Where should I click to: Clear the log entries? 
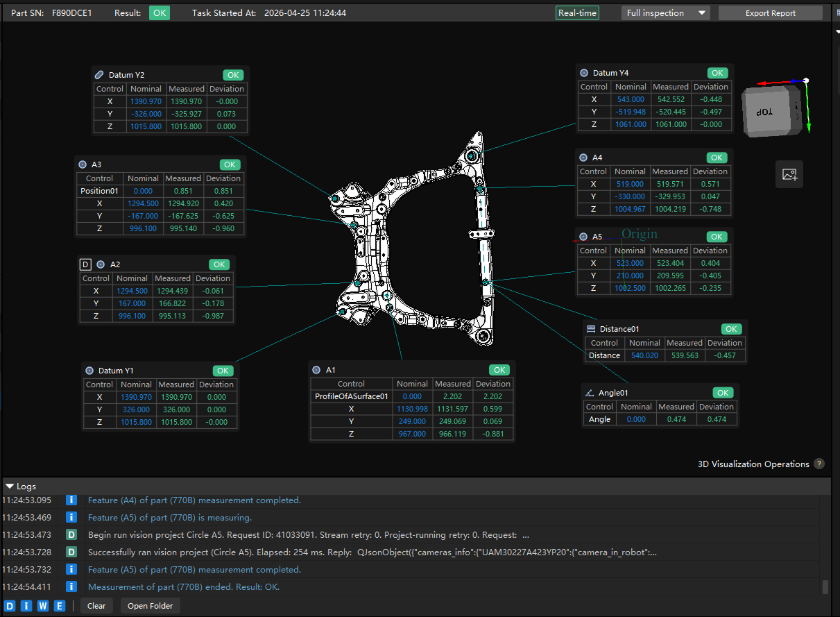click(96, 606)
